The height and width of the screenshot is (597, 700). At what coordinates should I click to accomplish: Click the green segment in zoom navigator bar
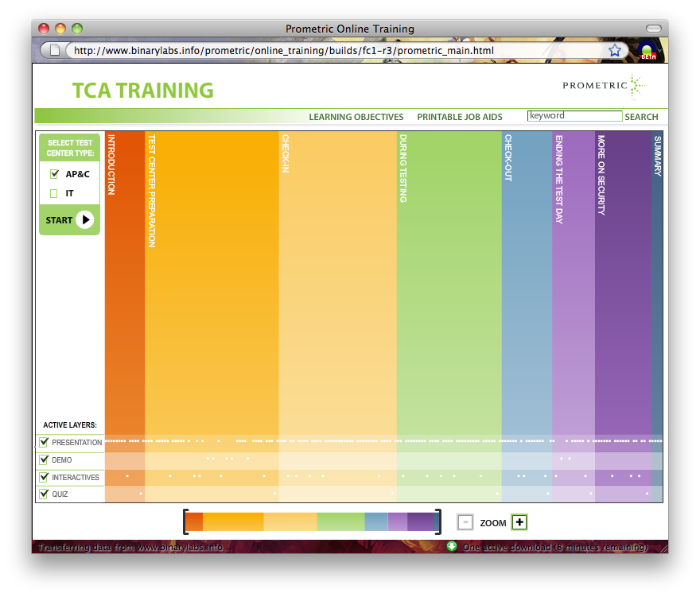pos(340,522)
